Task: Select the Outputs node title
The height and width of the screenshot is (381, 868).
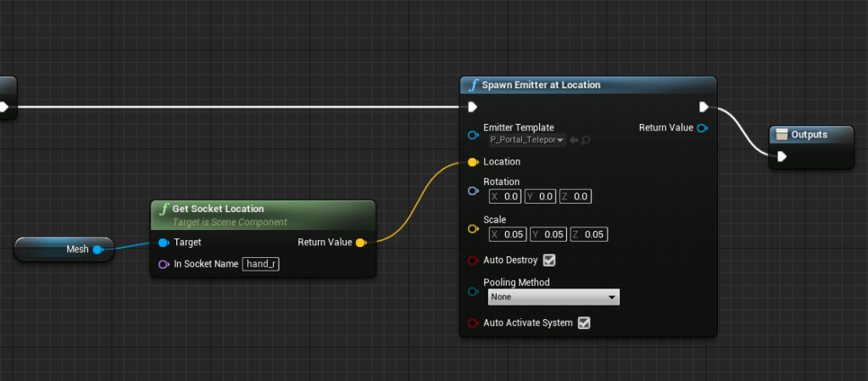Action: click(809, 134)
